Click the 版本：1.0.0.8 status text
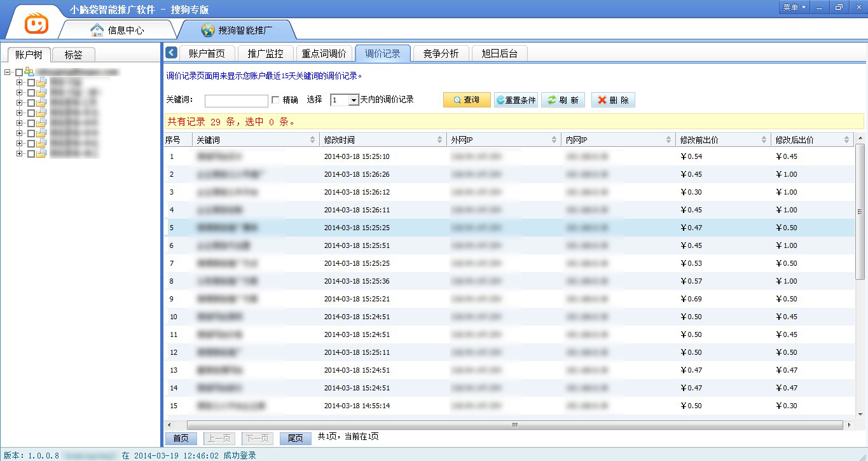 pyautogui.click(x=31, y=455)
